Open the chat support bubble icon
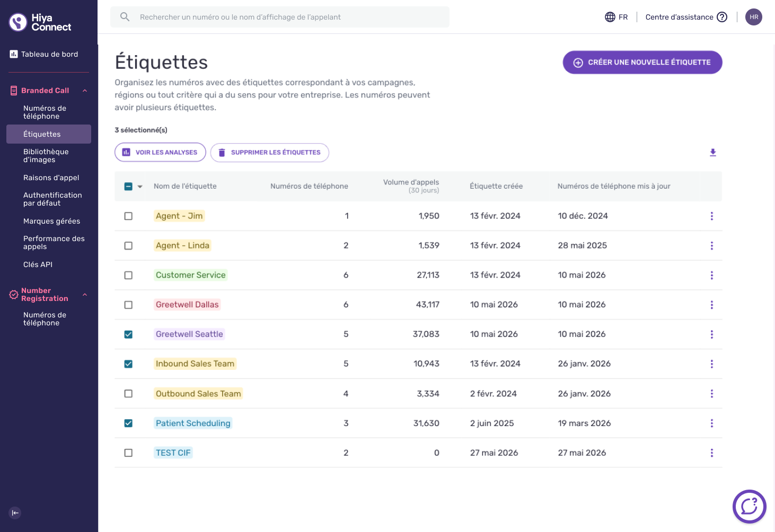Viewport: 775px width, 532px height. click(749, 507)
